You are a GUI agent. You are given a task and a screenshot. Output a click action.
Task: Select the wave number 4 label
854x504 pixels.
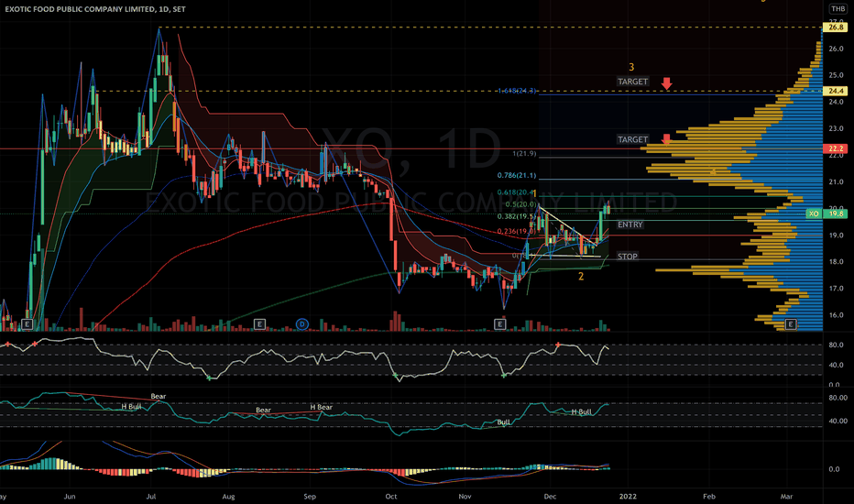click(x=713, y=172)
